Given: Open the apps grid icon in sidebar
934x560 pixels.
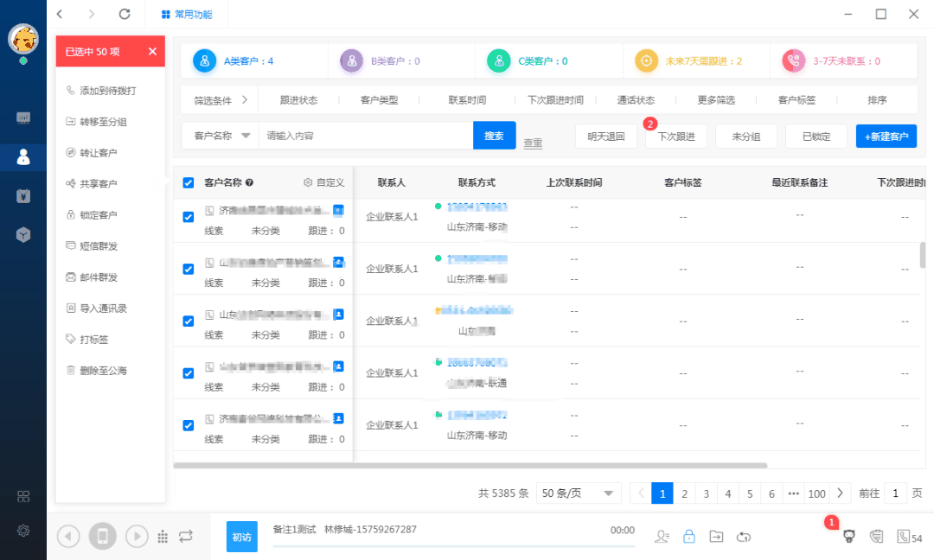Looking at the screenshot, I should [x=23, y=496].
